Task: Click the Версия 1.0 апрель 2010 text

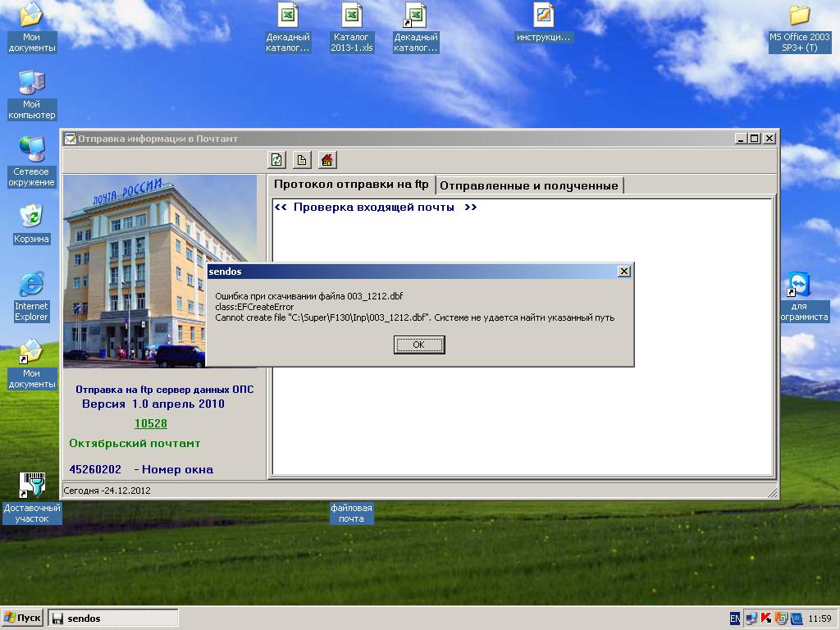Action: [153, 404]
